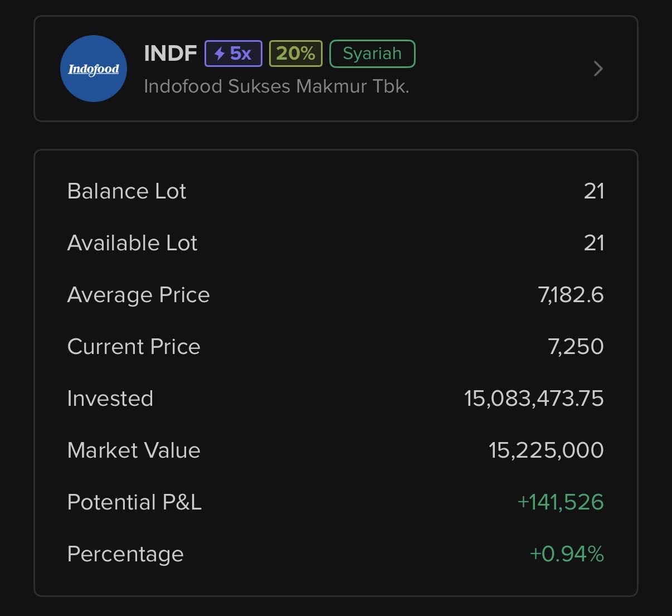This screenshot has width=672, height=616.
Task: Tap the green Syariah badge
Action: pos(372,54)
